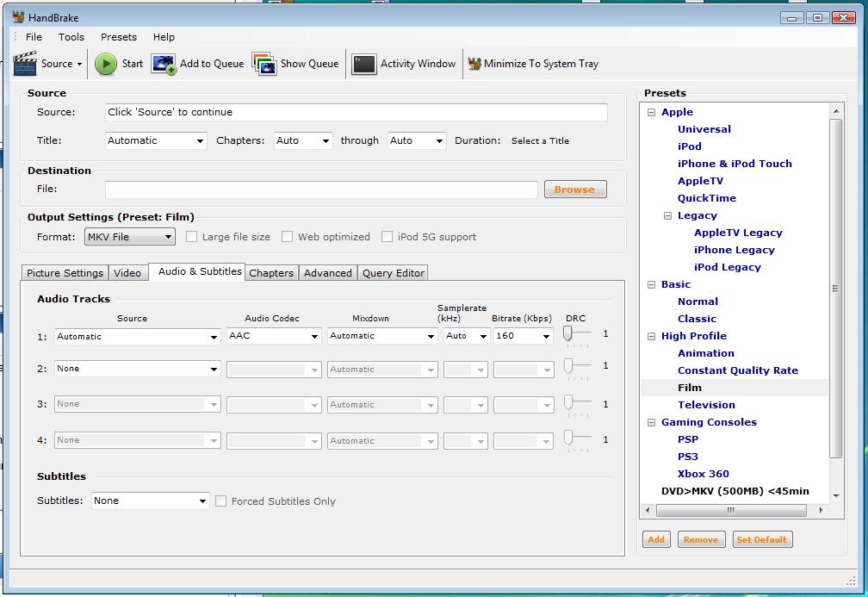This screenshot has width=868, height=597.
Task: Open track 1 Samplerate dropdown
Action: tap(466, 336)
